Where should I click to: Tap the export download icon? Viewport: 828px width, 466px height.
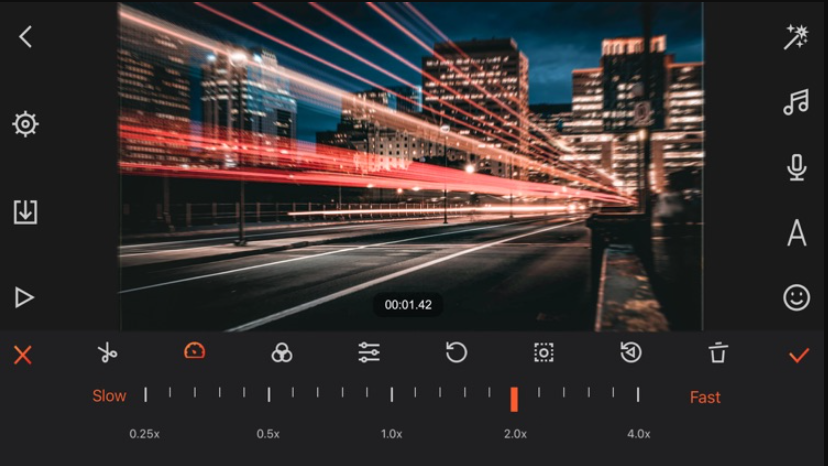(x=25, y=212)
